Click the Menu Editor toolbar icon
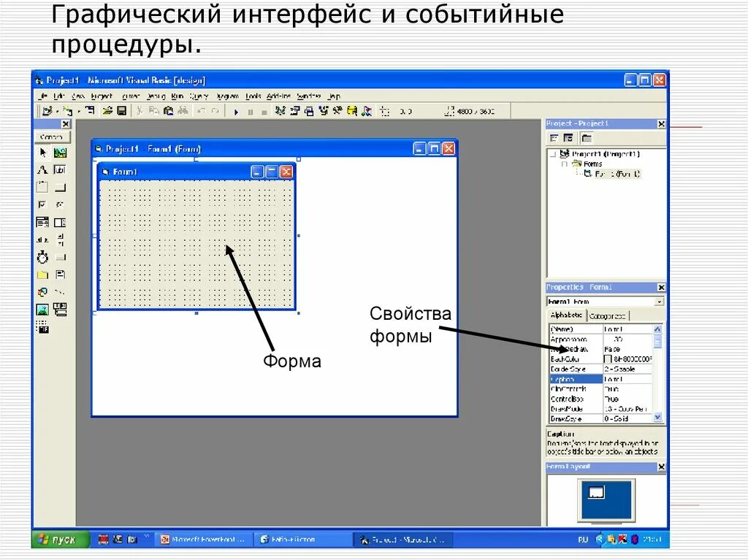The width and height of the screenshot is (748, 560). (x=90, y=111)
